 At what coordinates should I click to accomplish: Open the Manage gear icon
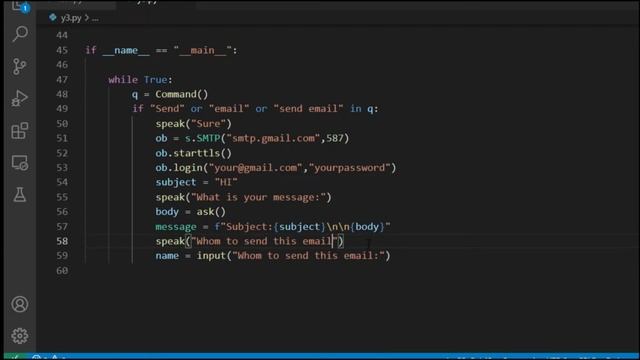tap(20, 336)
